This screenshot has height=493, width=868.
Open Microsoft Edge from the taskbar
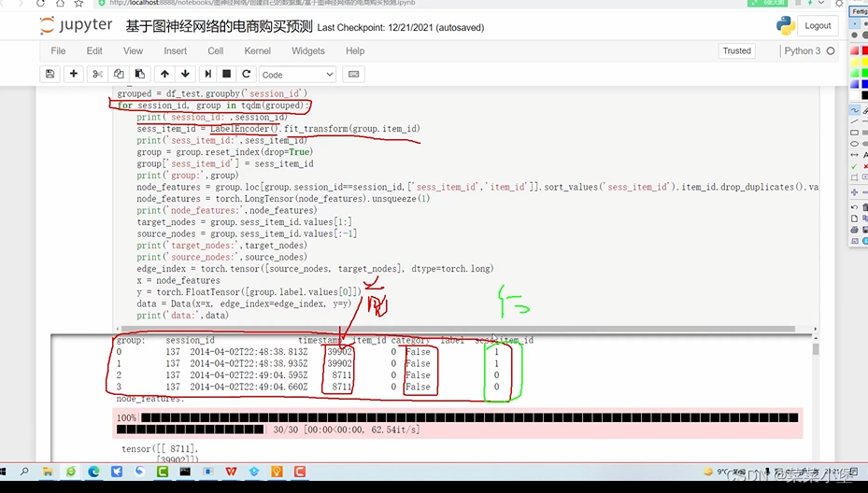click(93, 472)
